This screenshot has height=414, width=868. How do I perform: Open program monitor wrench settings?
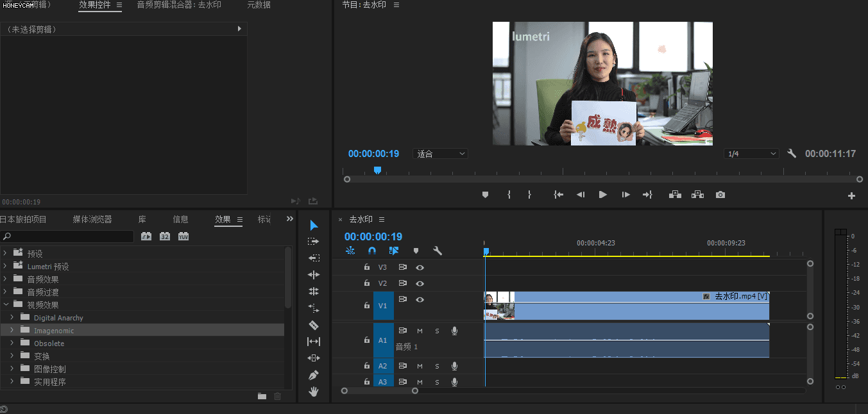(792, 154)
